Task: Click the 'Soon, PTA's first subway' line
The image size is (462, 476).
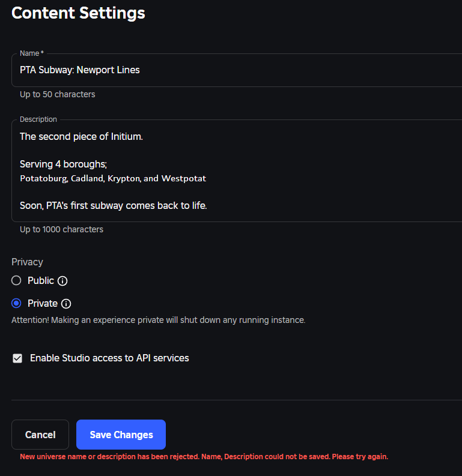Action: (113, 205)
